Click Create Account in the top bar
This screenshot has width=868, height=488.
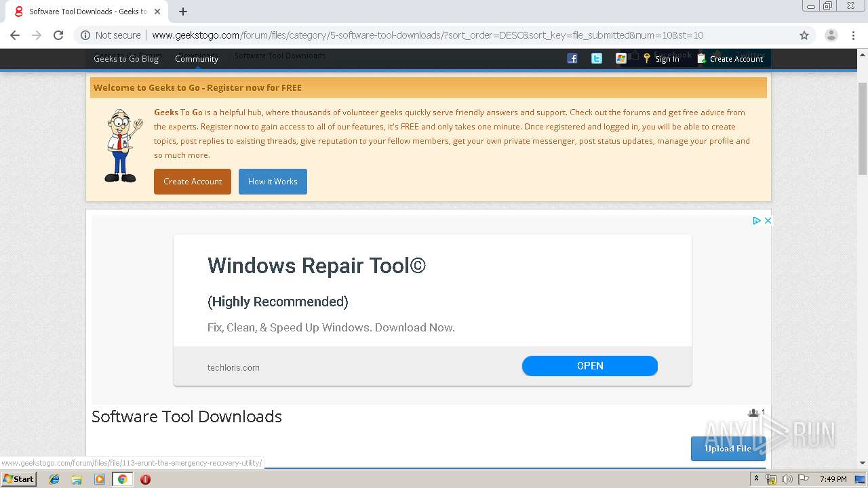(730, 59)
